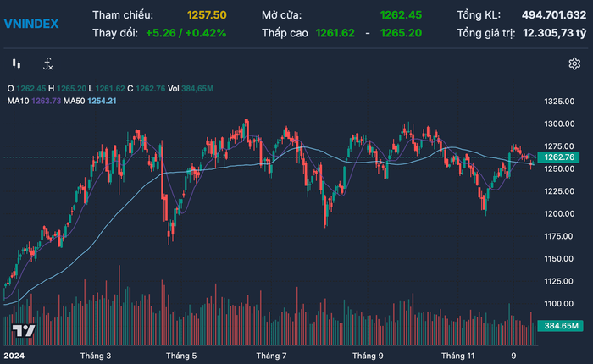Click the 2024 time axis label
593x364 pixels.
click(x=14, y=356)
